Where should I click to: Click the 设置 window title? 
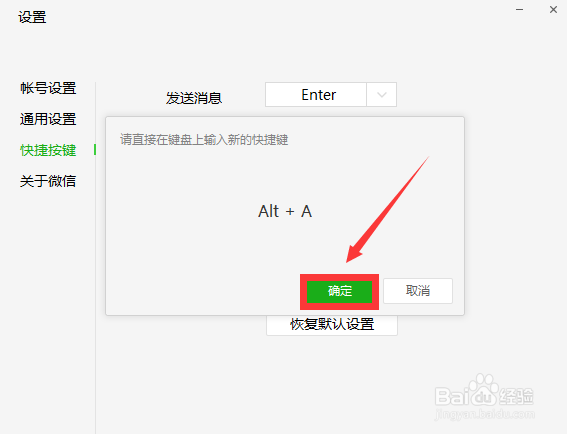click(x=32, y=17)
